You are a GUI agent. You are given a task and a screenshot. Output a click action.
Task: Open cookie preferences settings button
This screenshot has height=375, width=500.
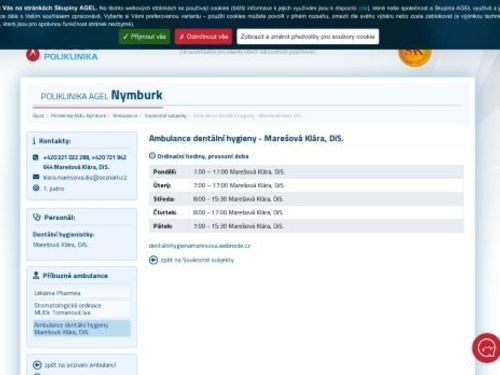[x=308, y=37]
